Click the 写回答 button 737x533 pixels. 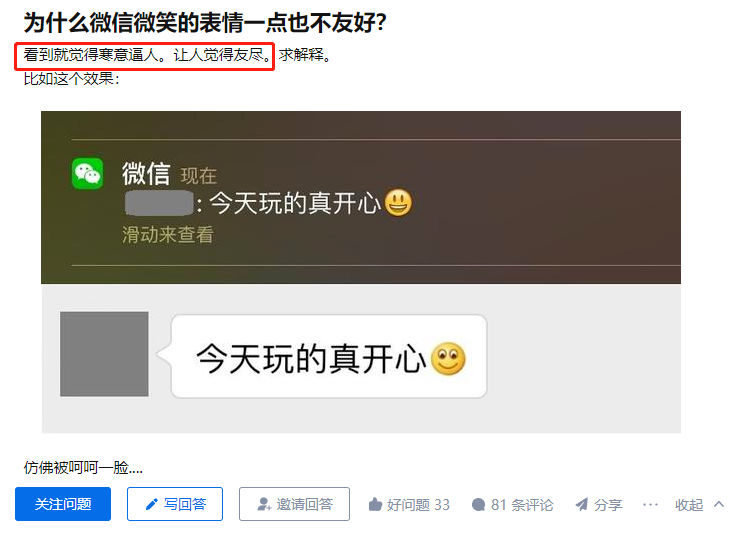175,504
